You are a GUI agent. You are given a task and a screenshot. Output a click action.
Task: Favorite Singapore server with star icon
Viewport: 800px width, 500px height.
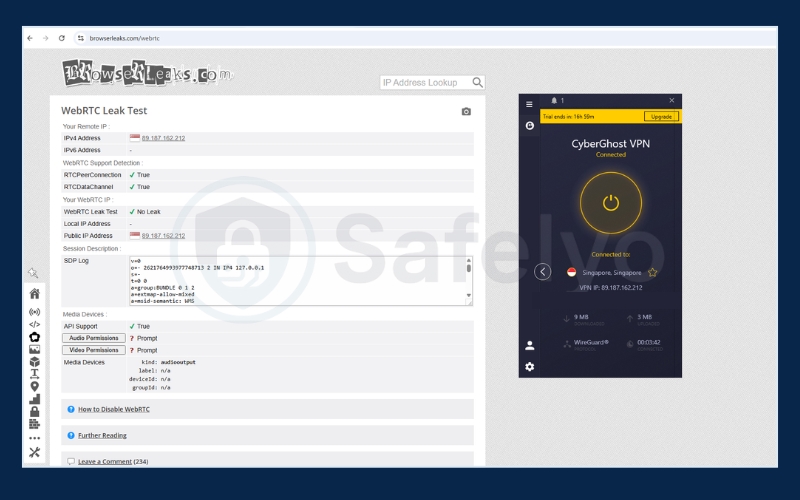pos(652,272)
